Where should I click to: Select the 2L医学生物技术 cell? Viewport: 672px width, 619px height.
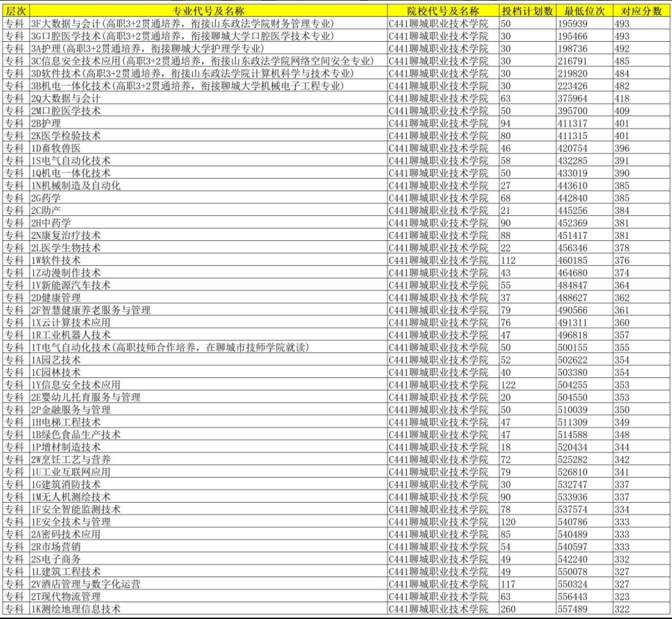click(x=208, y=247)
